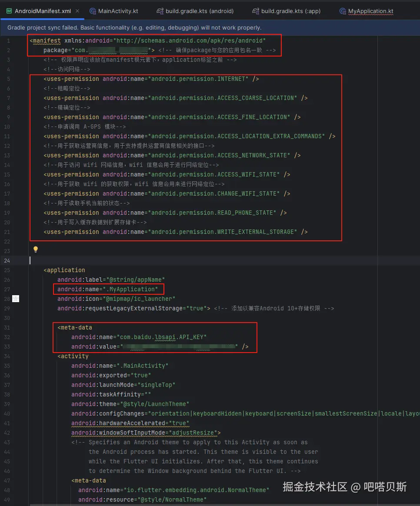This screenshot has height=506, width=420.
Task: Click the io.flutter.embedding.android.NormalTheme line
Action: pos(174,490)
